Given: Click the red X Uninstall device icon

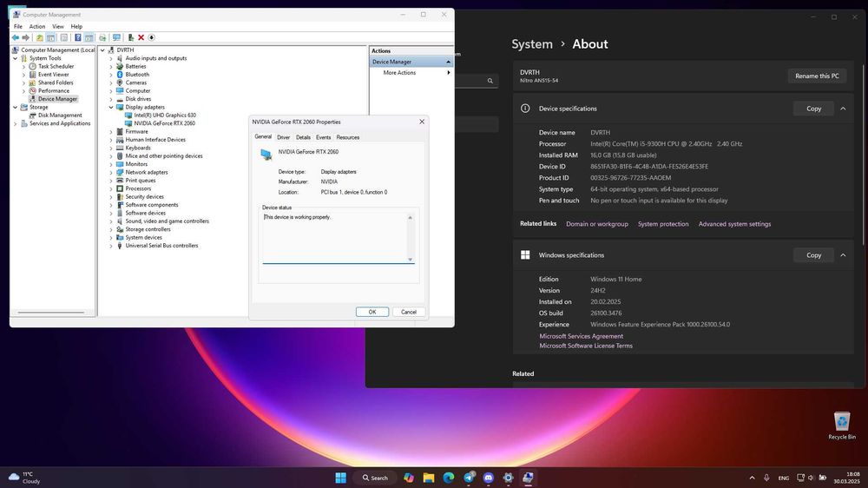Looking at the screenshot, I should 141,37.
